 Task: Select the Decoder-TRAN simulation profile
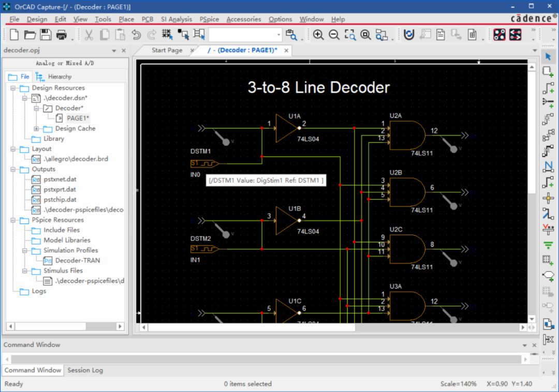pos(78,261)
